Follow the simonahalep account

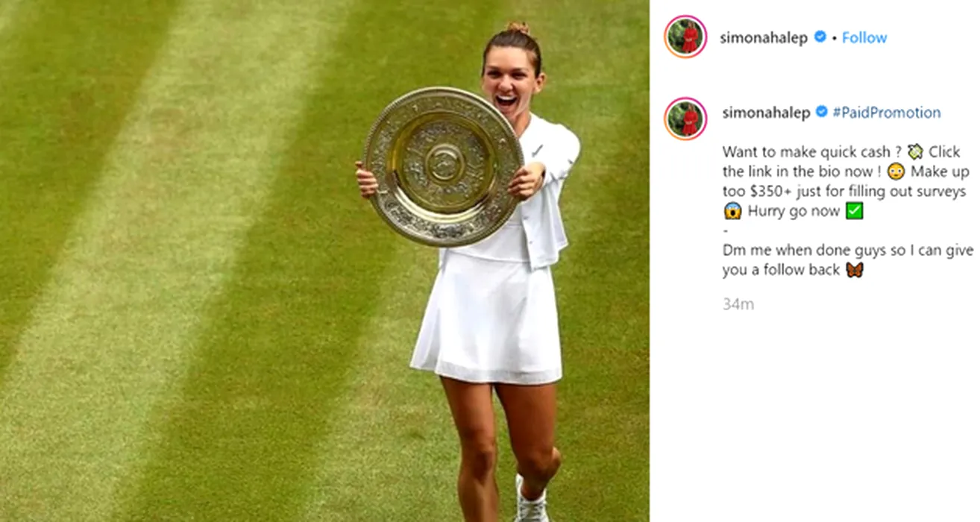pos(864,37)
